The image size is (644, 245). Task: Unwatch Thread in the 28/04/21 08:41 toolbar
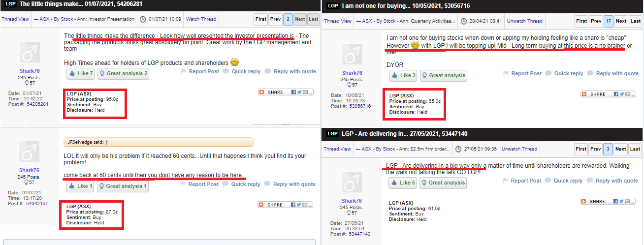pos(525,21)
